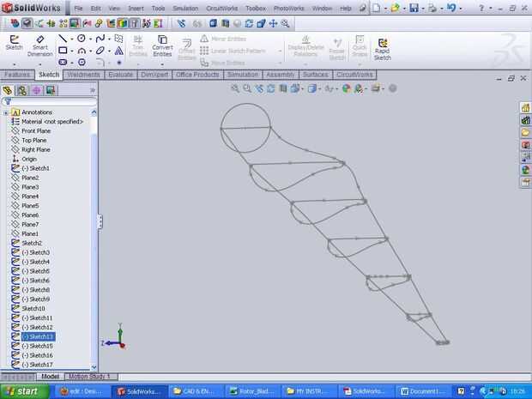532x399 pixels.
Task: Select Right Plane in the tree
Action: 36,149
